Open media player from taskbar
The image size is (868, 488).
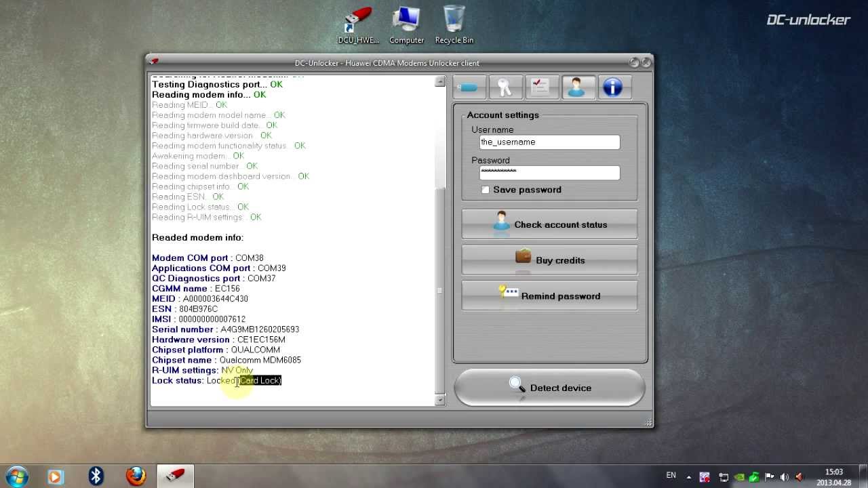pos(56,476)
